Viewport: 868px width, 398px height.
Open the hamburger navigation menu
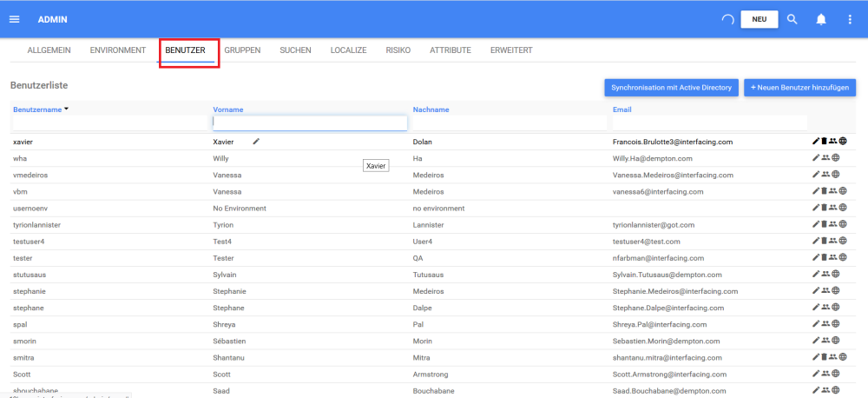pos(15,19)
